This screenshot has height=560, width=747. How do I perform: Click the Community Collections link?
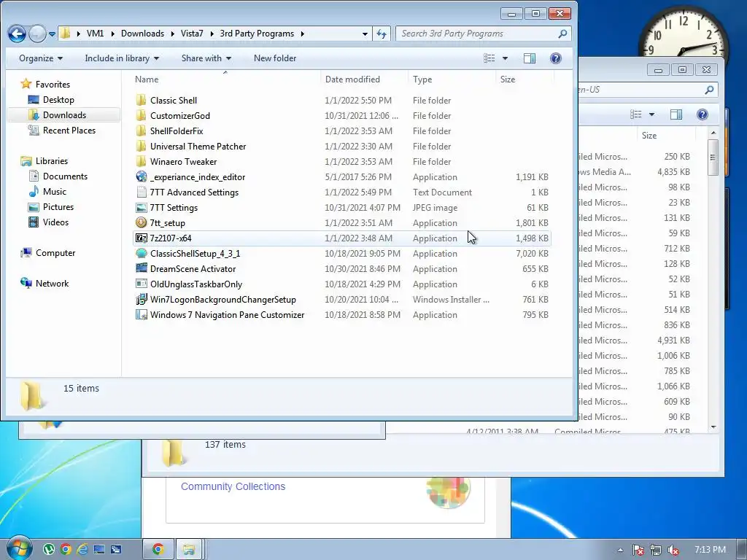[233, 486]
